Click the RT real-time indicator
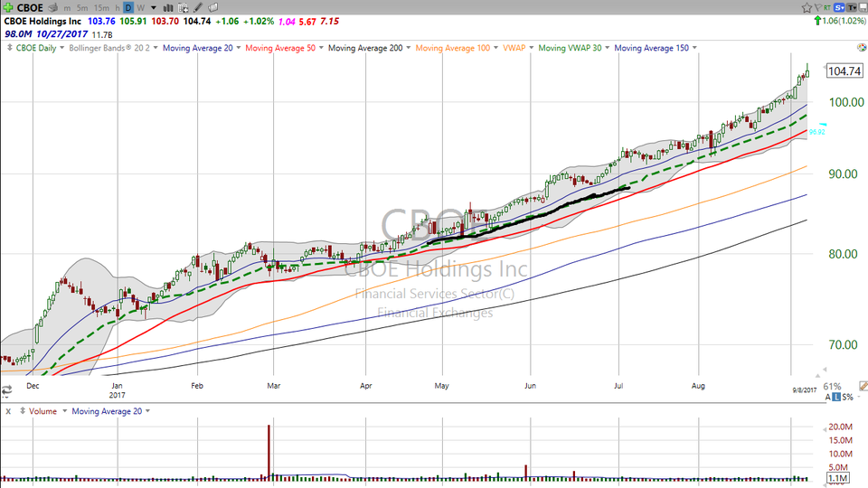This screenshot has height=488, width=868. coord(827,7)
